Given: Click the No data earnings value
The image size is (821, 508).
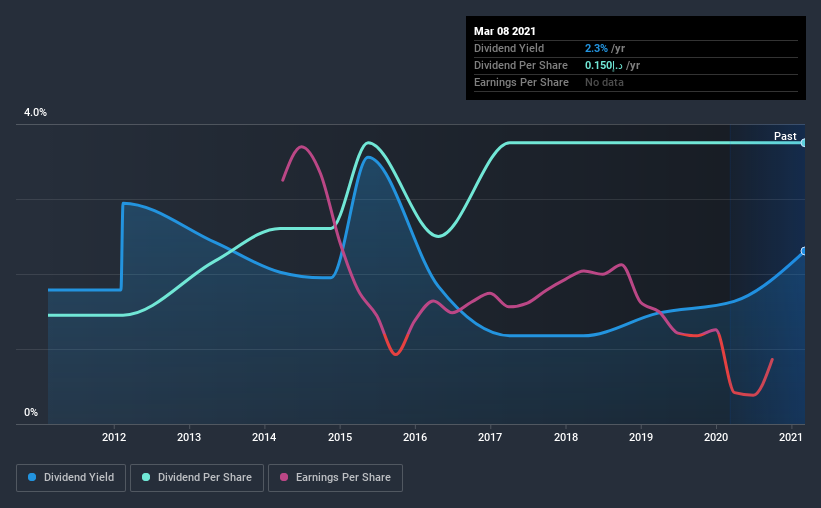Looking at the screenshot, I should click(x=604, y=82).
